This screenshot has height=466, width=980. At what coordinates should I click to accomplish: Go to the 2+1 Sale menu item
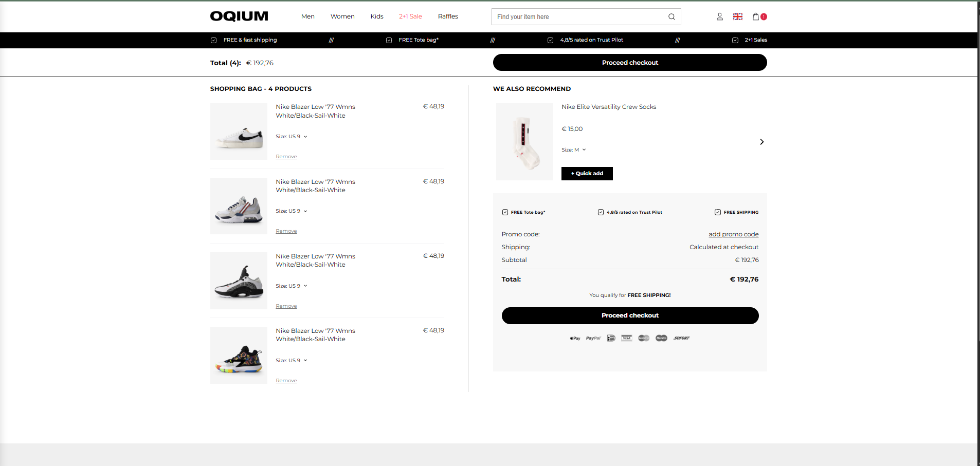pos(410,16)
